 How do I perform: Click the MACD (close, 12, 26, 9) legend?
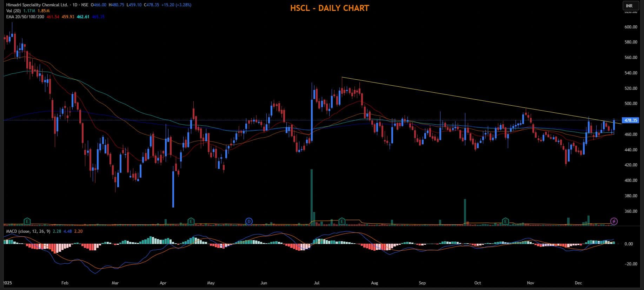[28, 231]
